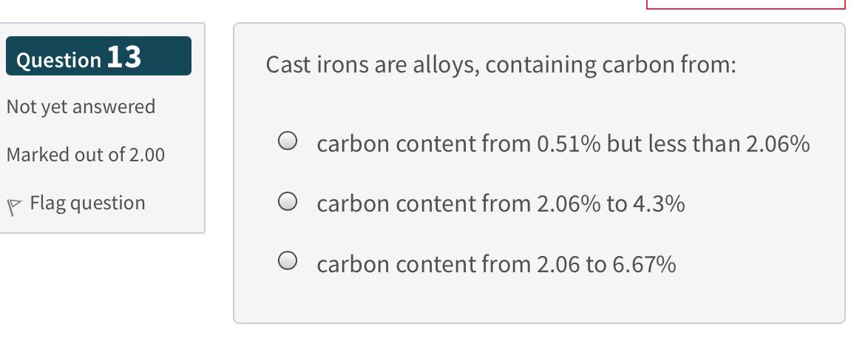Click the 'Cast irons are alloys' question text

(x=501, y=65)
